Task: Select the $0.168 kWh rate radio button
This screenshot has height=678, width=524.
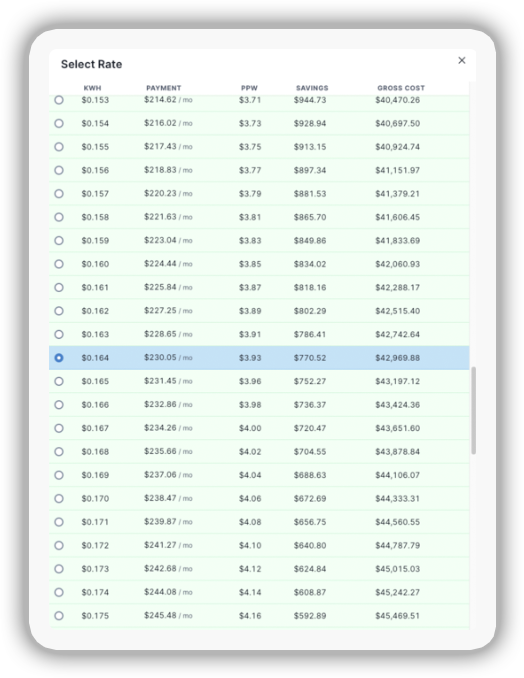Action: (x=59, y=451)
